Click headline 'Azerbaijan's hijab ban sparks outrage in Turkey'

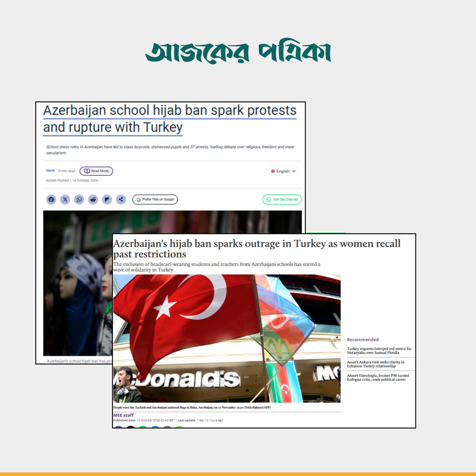257,249
